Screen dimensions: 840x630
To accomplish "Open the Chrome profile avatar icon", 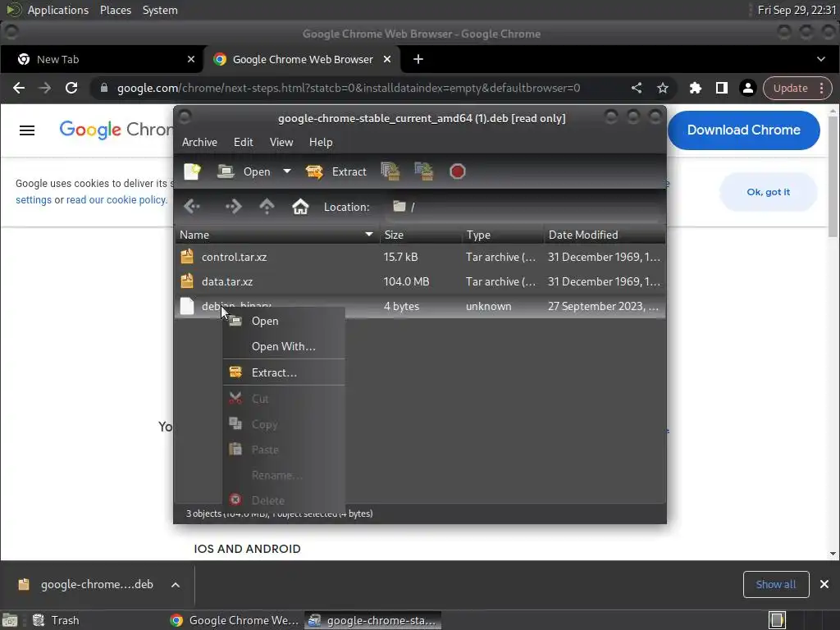I will pyautogui.click(x=748, y=88).
